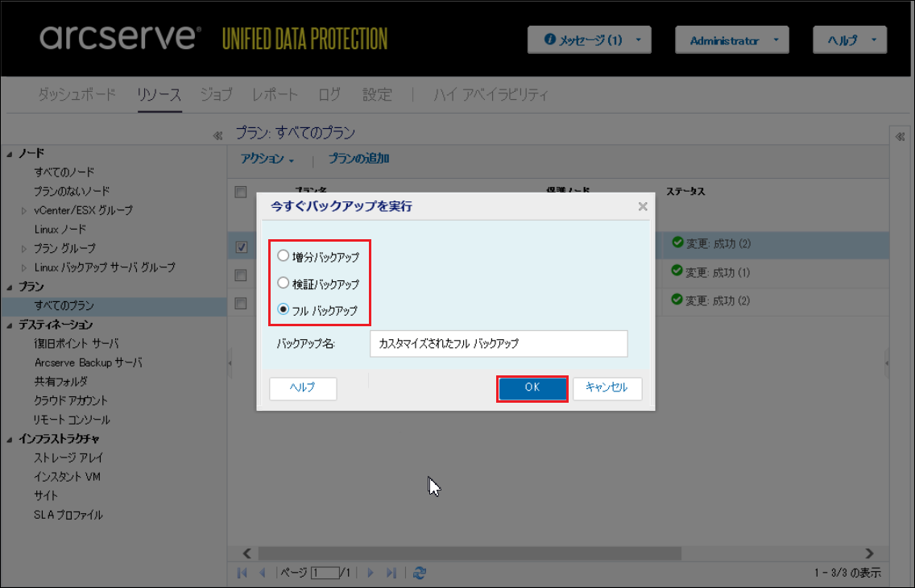Open the メッセージ (1) dropdown
This screenshot has height=588, width=915.
pyautogui.click(x=589, y=40)
